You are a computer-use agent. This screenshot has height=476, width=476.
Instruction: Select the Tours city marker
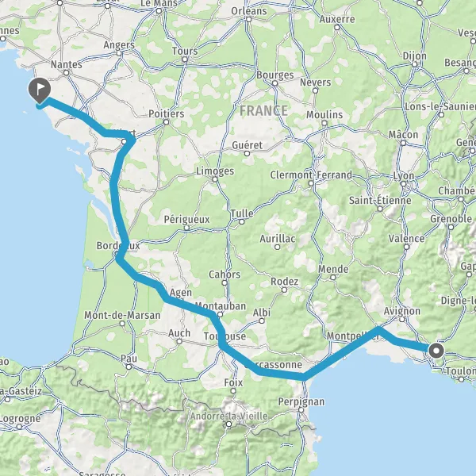(185, 59)
